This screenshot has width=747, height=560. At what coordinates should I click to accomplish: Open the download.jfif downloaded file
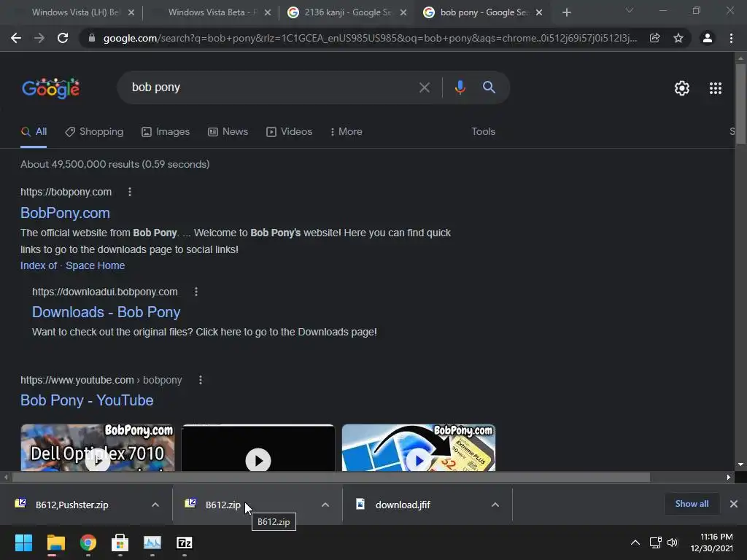403,505
